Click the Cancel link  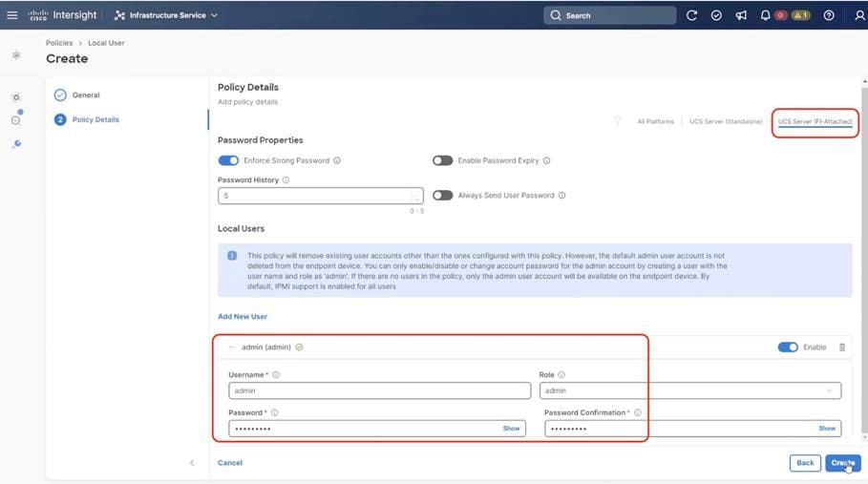tap(230, 462)
